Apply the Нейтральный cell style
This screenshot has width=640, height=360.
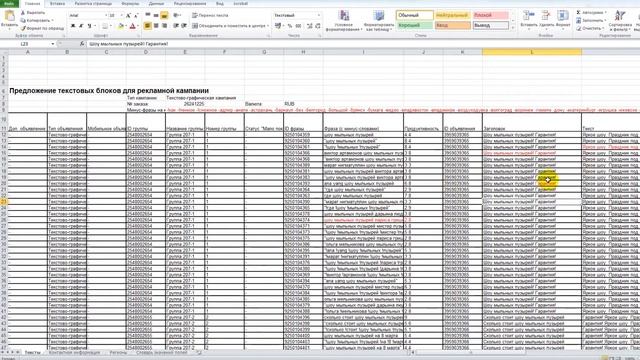pyautogui.click(x=453, y=15)
